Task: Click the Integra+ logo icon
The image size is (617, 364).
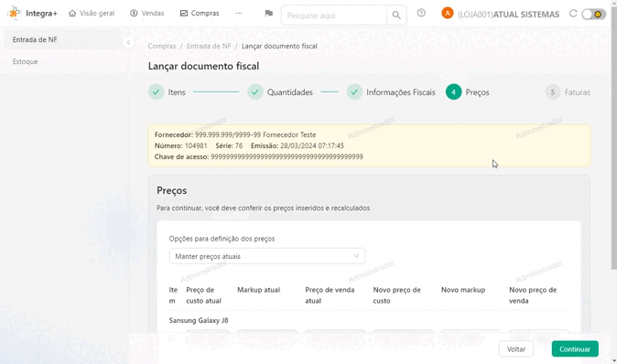Action: 15,13
